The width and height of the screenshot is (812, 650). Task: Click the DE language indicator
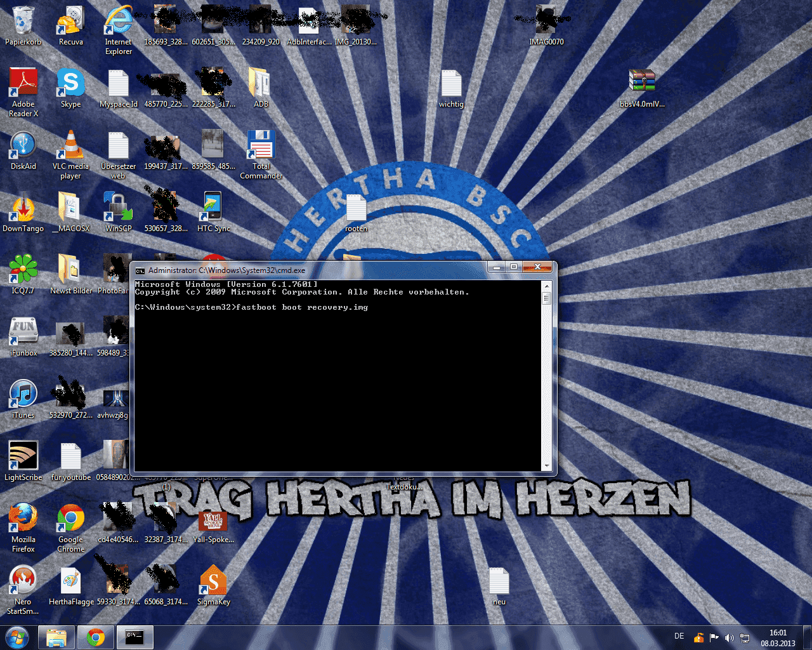coord(679,636)
